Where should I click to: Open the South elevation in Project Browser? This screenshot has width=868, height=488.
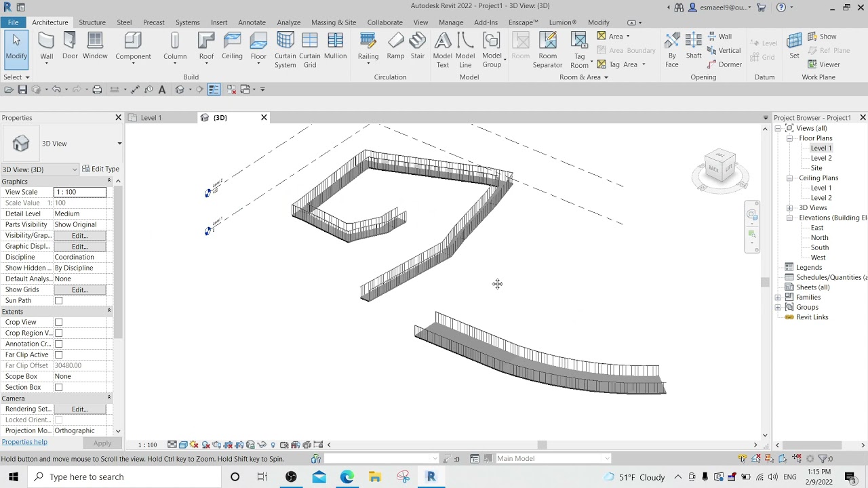(x=819, y=247)
